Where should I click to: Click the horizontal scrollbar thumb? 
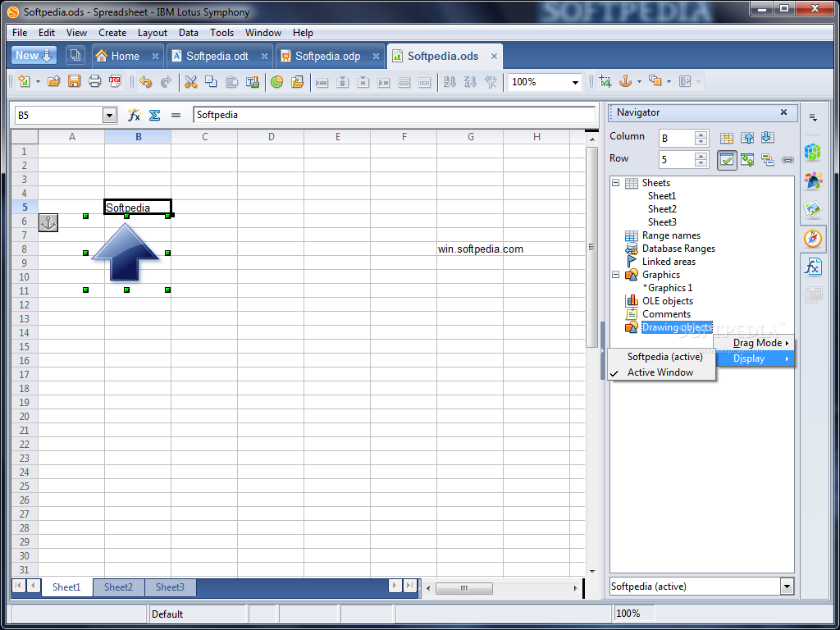pos(464,588)
